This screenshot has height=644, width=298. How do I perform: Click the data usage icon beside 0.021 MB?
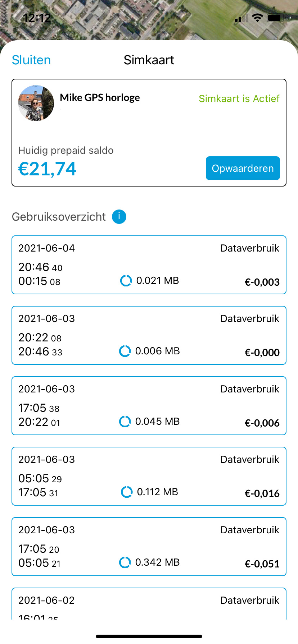126,281
